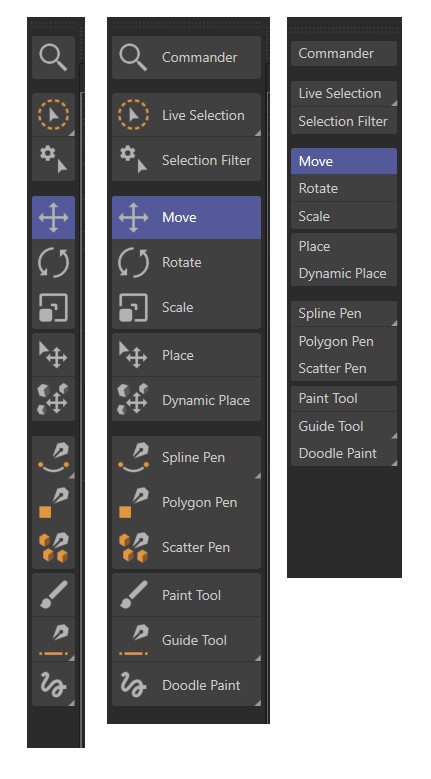Activate the Doodle Paint squiggle icon in narrow toolbar
The image size is (431, 779).
coord(54,685)
